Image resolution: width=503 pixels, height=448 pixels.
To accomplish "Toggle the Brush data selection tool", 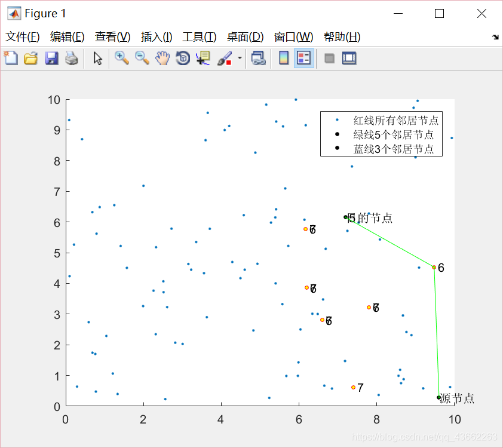I will pos(226,58).
